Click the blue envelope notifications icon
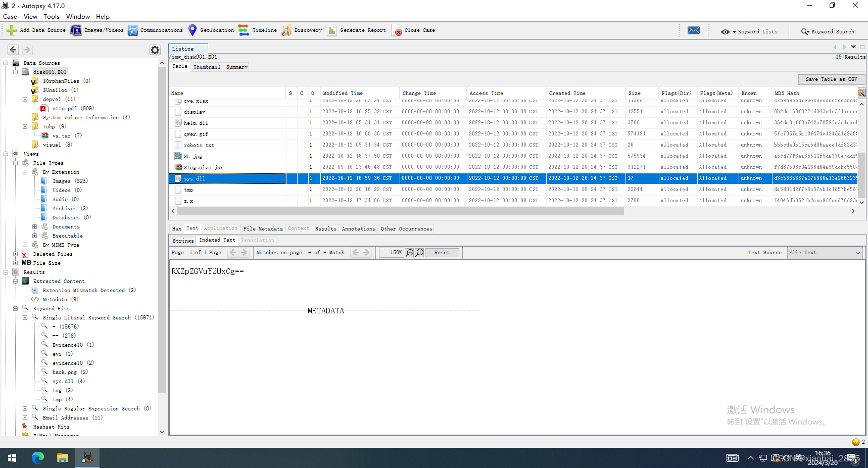The image size is (868, 468). point(693,30)
